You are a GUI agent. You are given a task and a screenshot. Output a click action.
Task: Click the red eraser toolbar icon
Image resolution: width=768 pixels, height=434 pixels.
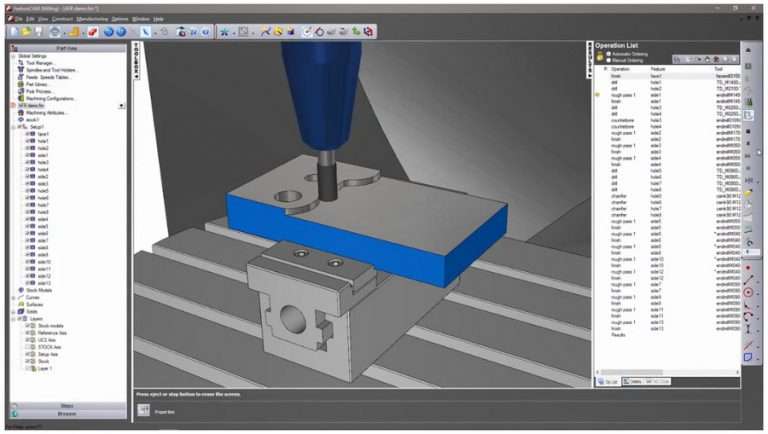[93, 32]
